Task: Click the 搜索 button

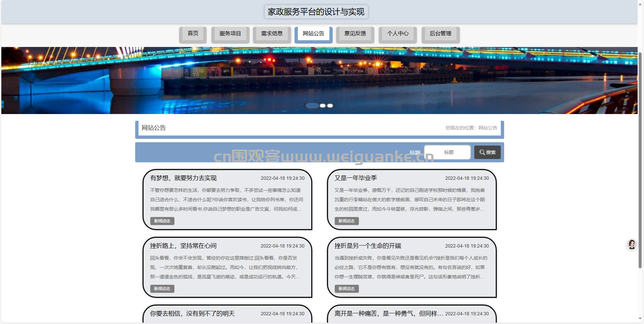Action: (487, 152)
